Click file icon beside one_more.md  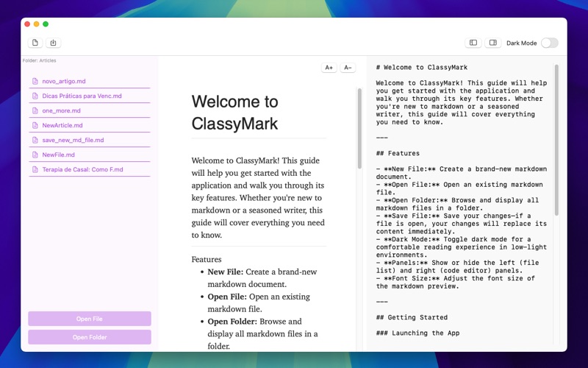click(35, 110)
